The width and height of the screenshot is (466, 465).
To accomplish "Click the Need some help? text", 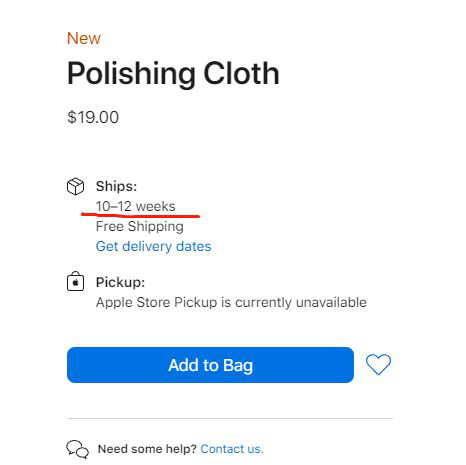I will point(147,449).
